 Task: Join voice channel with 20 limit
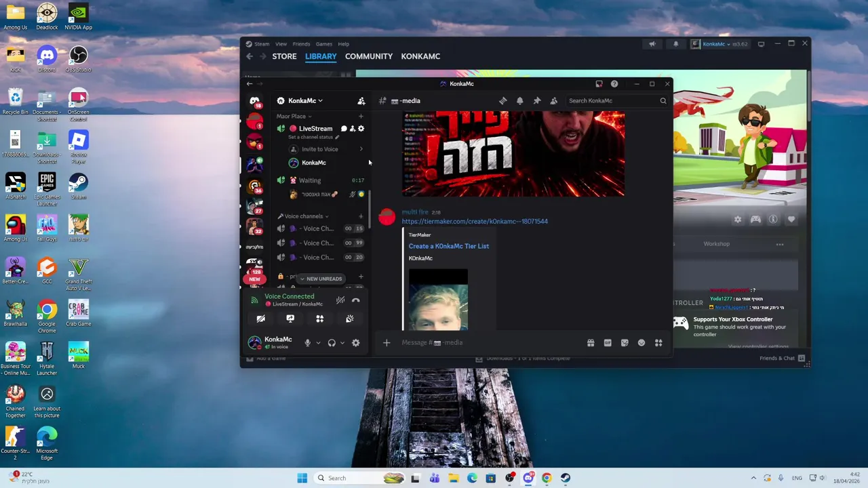[x=321, y=257]
